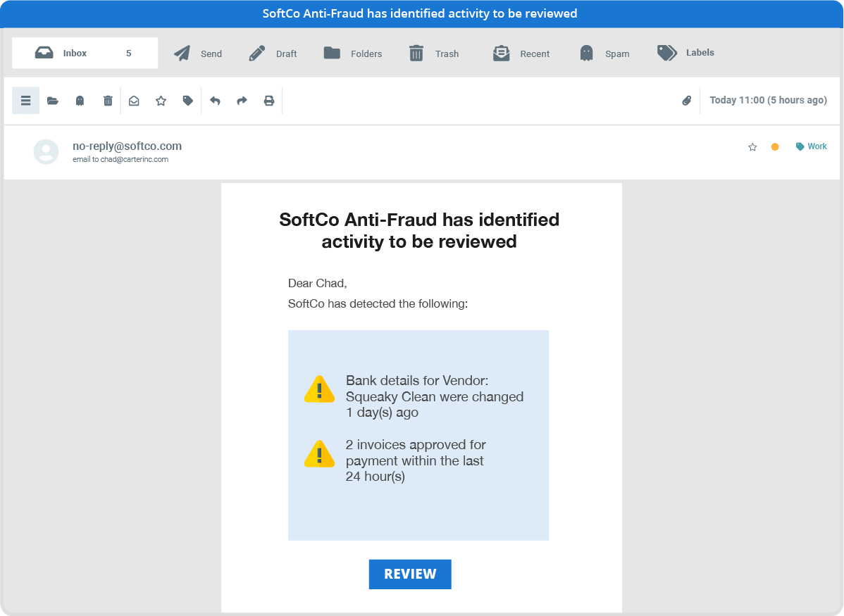Report the email as spam
The height and width of the screenshot is (616, 844).
(x=80, y=101)
